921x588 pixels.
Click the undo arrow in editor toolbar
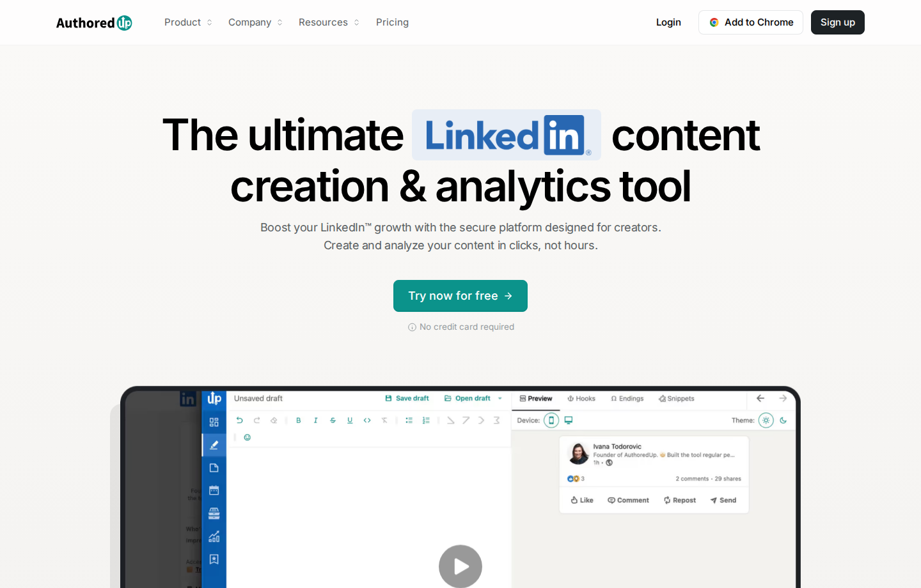coord(239,421)
